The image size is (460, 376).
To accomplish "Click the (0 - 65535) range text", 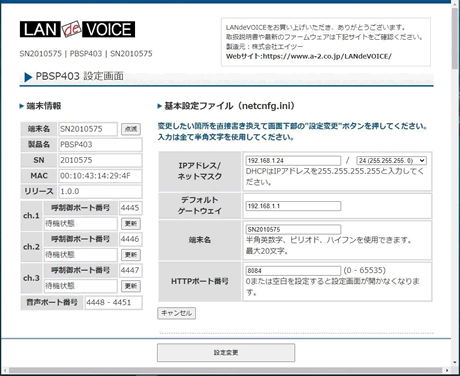I will pyautogui.click(x=365, y=270).
